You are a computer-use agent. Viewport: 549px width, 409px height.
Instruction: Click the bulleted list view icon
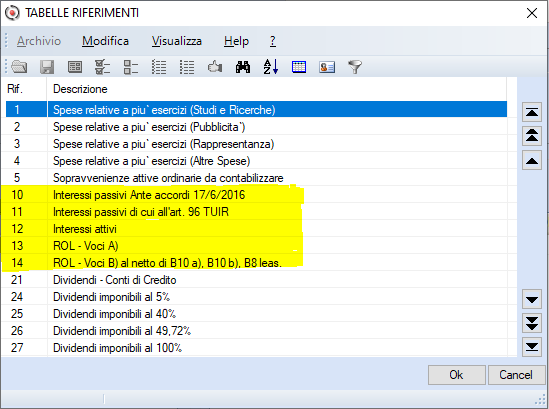pos(187,67)
